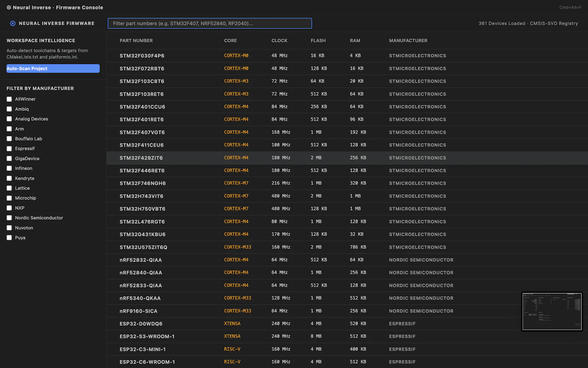Click the FILTER BY MANUFACTURER heading
Viewport: 588px width, 368px height.
40,88
